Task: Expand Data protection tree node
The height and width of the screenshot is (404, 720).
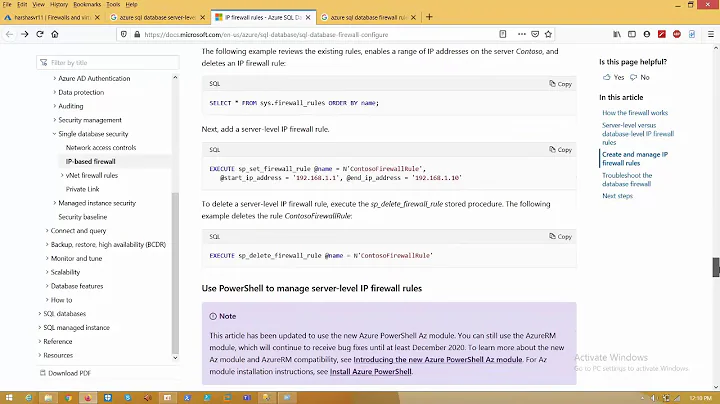Action: pyautogui.click(x=55, y=92)
